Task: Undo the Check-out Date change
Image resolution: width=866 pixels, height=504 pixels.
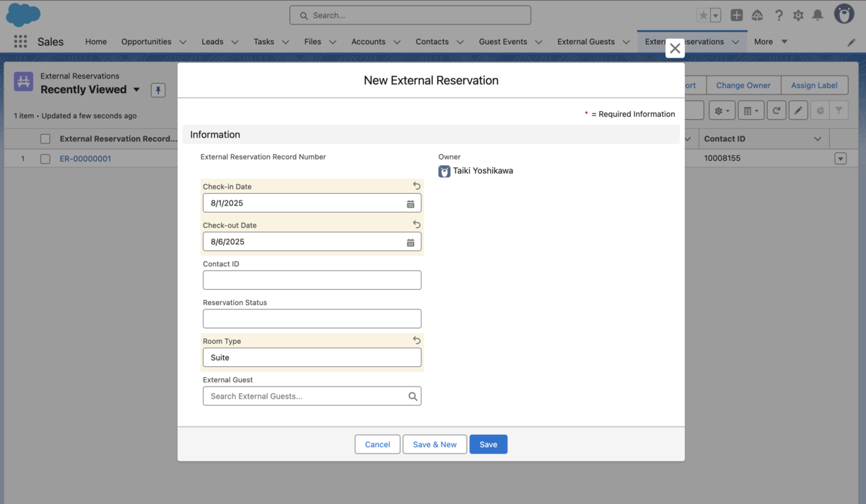Action: point(416,225)
